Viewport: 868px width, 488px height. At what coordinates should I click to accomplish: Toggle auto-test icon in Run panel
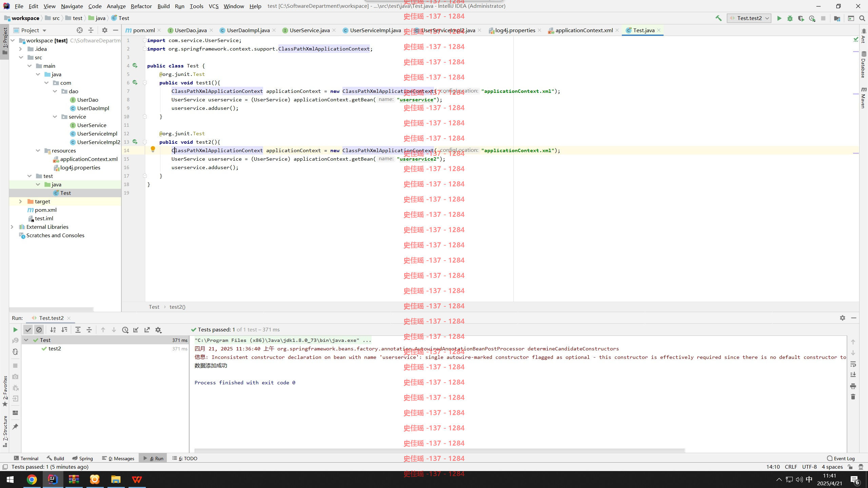pyautogui.click(x=15, y=352)
